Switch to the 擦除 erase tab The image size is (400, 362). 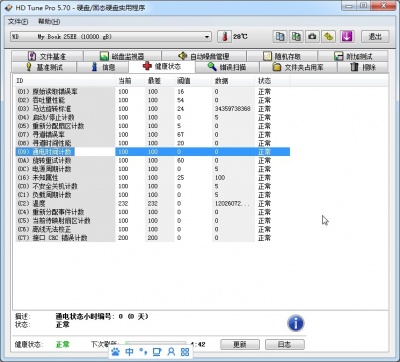coord(363,67)
